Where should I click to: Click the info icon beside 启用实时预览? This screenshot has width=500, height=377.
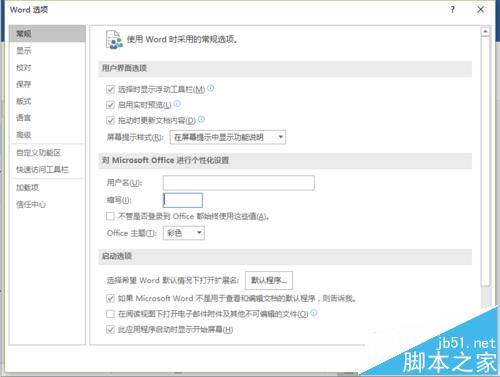(x=177, y=104)
